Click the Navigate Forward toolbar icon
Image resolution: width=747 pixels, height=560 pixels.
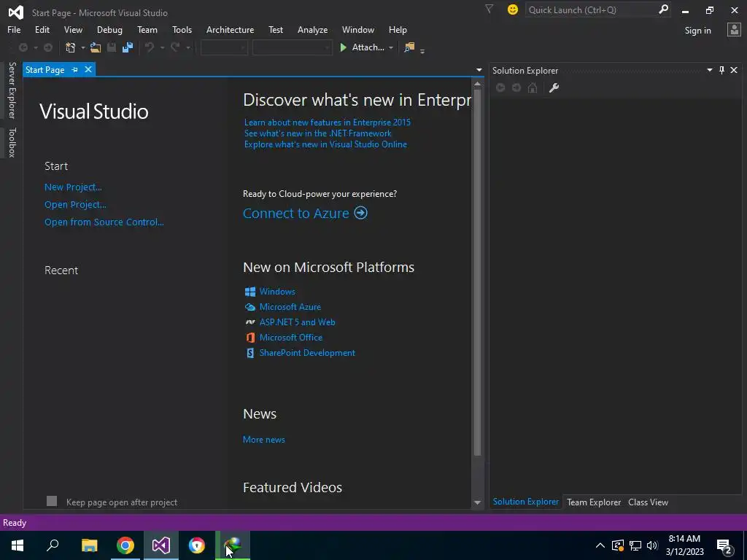[x=48, y=47]
